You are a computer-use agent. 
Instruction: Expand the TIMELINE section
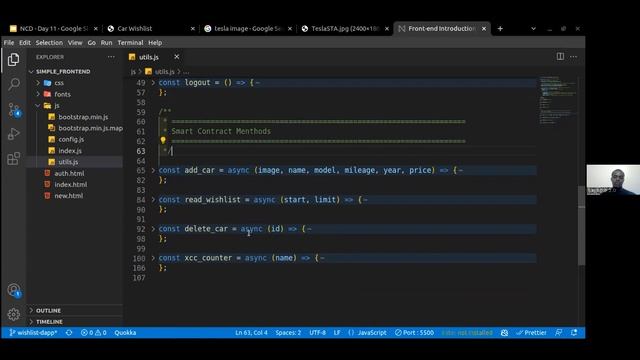(49, 322)
